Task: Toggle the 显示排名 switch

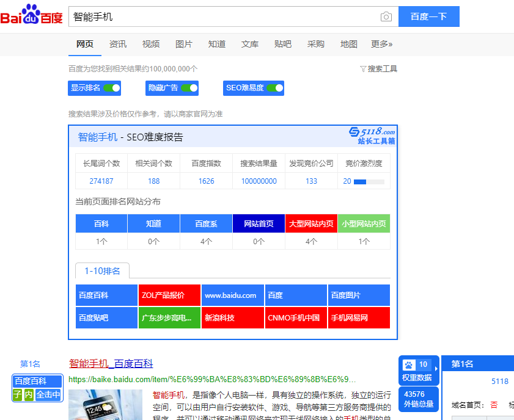Action: tap(112, 88)
